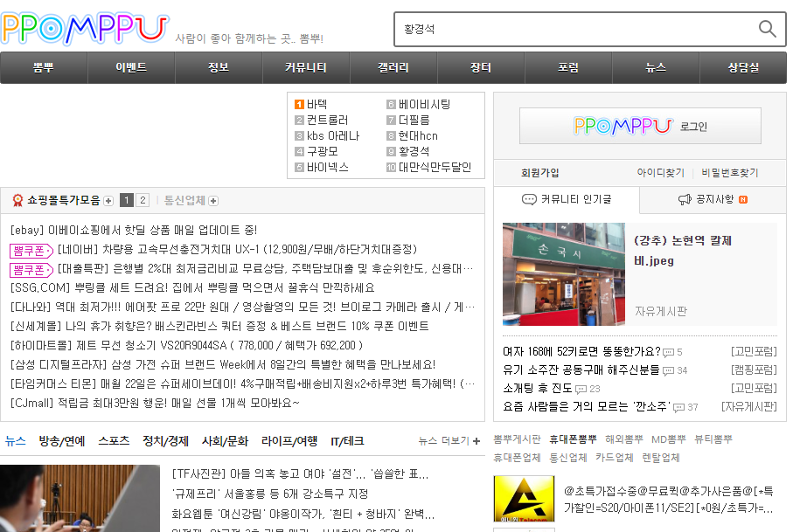Select 방송/연예 news tab
Image resolution: width=793 pixels, height=532 pixels.
[x=62, y=441]
